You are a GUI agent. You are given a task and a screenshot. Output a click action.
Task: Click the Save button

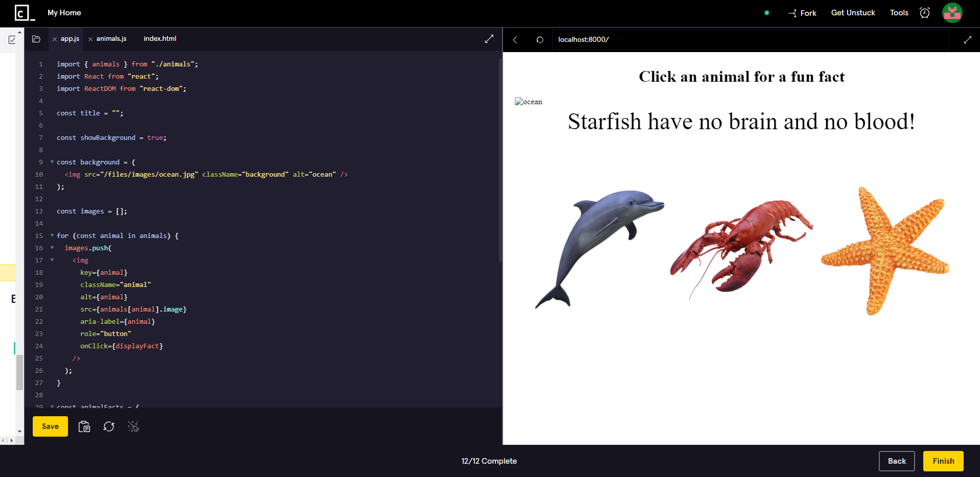[50, 426]
